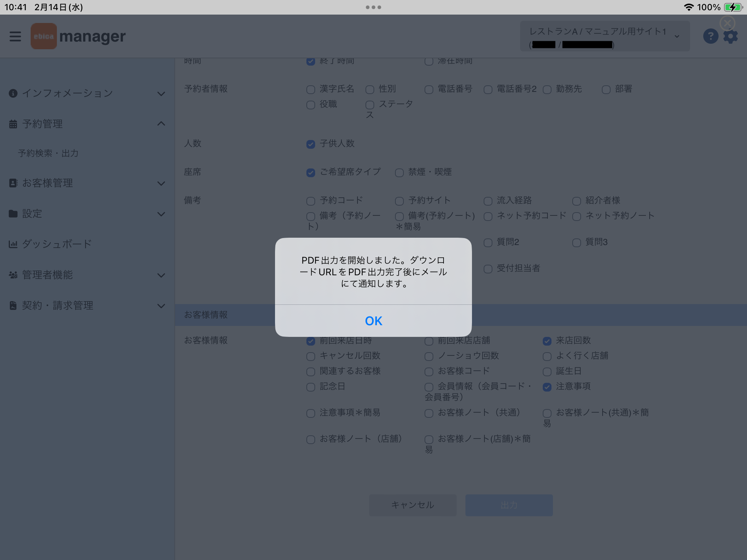This screenshot has width=747, height=560.
Task: Toggle the 記念日 checkbox
Action: (x=311, y=387)
